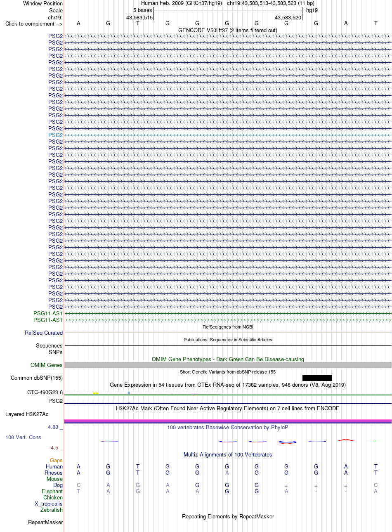Select the 'Rhesus' alignment row label
Screen dimensions: 392x532
pos(54,473)
